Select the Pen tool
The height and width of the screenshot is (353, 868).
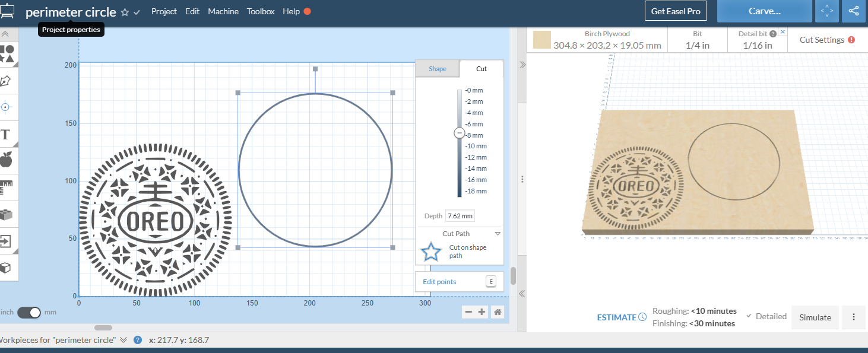(x=7, y=81)
